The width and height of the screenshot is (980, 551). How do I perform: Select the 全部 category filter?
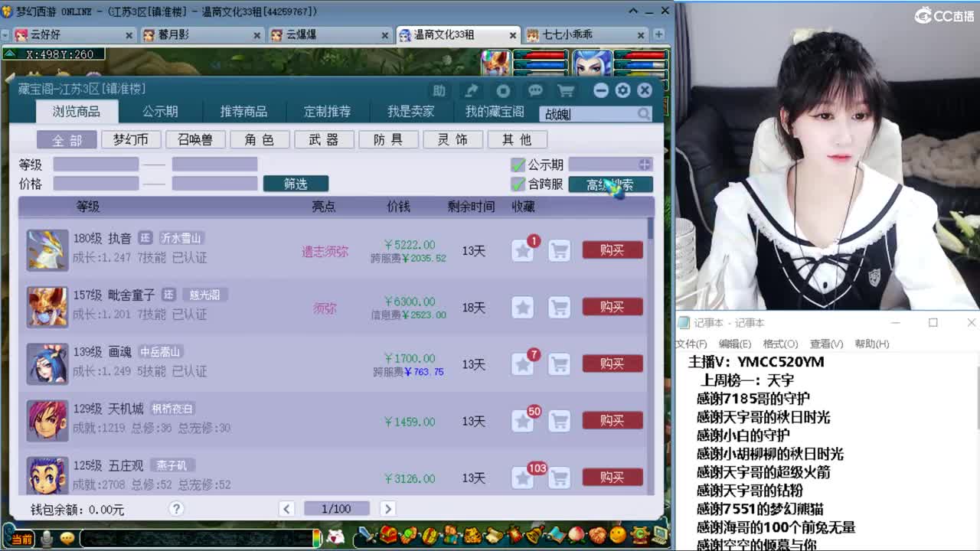tap(67, 140)
